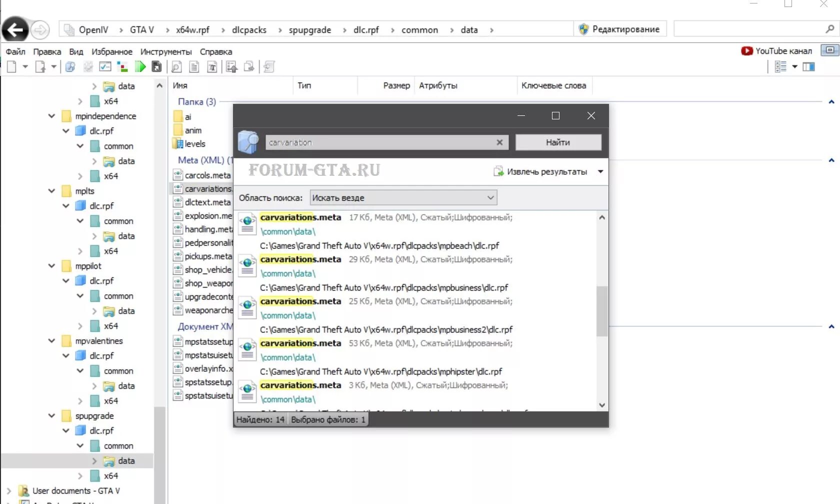Click the path ending mpbusiness2\dlc.rpf
The width and height of the screenshot is (840, 504).
pyautogui.click(x=386, y=330)
